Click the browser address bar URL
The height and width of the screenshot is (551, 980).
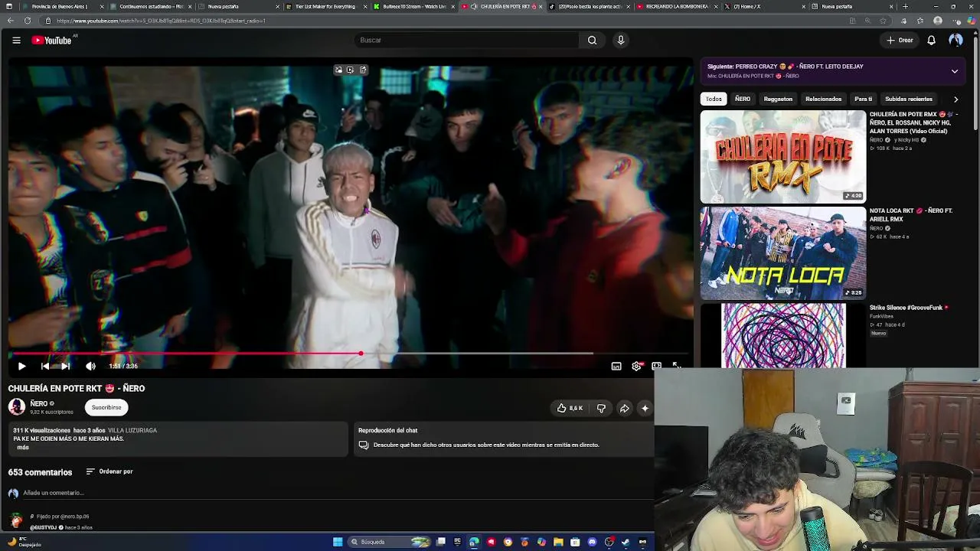click(161, 21)
